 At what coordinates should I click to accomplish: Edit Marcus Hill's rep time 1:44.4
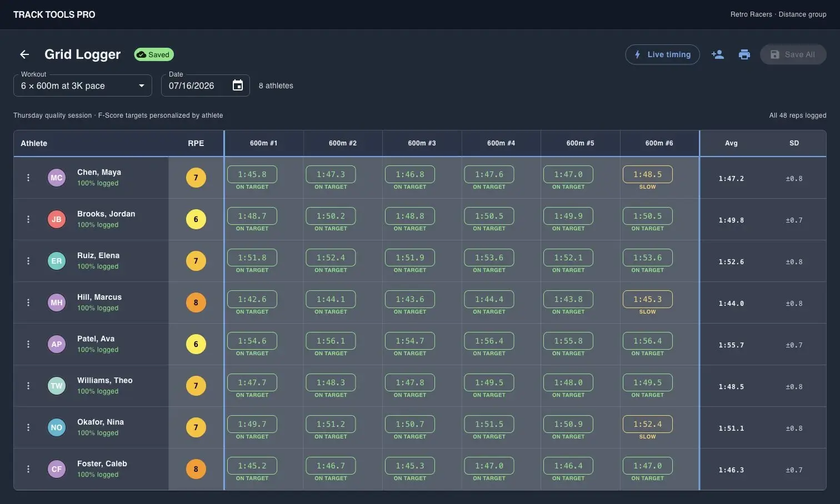(x=489, y=299)
